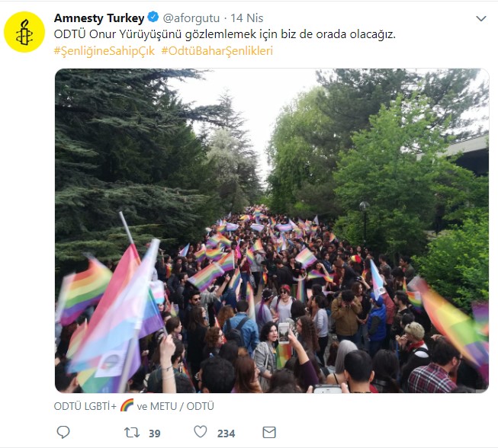Follow the #OdtüBaharŞenlikleri hashtag
This screenshot has width=498, height=448.
pyautogui.click(x=217, y=51)
